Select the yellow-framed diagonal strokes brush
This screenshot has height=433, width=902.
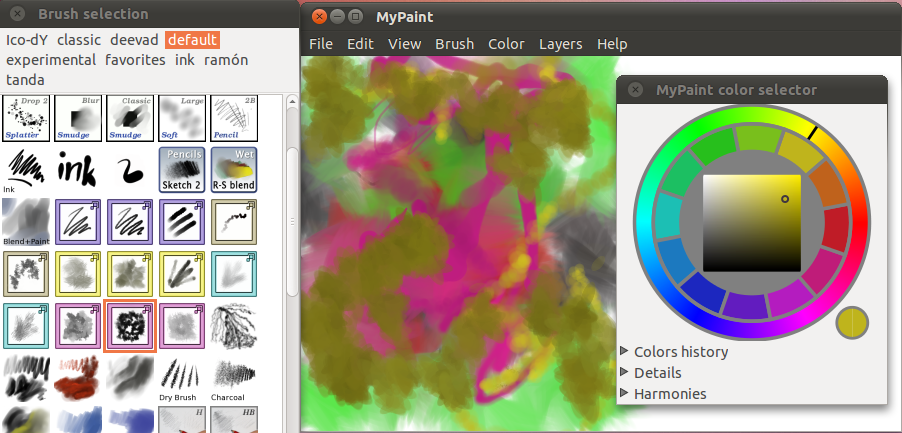click(182, 274)
